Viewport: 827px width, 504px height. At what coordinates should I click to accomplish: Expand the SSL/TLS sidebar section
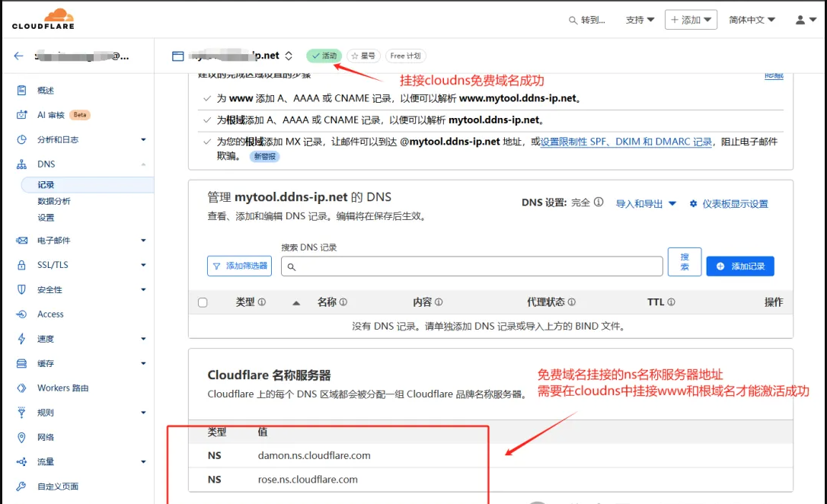[143, 265]
